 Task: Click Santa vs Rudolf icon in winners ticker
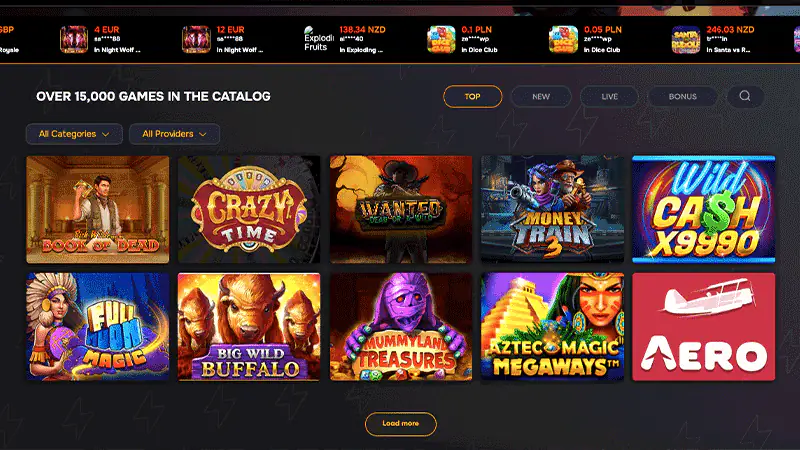(x=686, y=39)
